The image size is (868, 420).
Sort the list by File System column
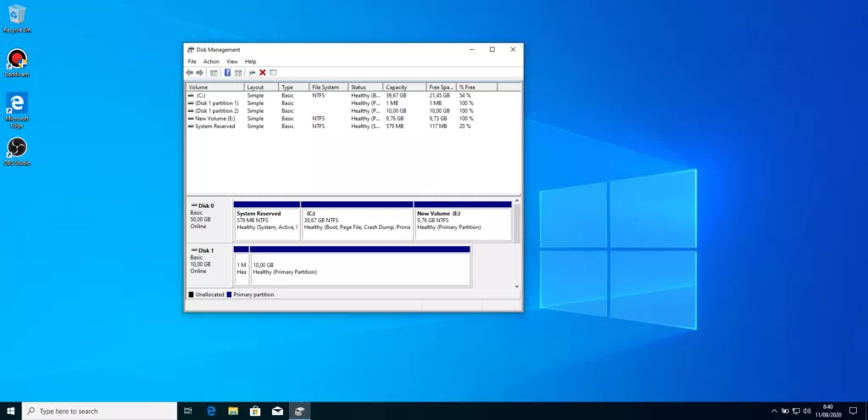(328, 87)
